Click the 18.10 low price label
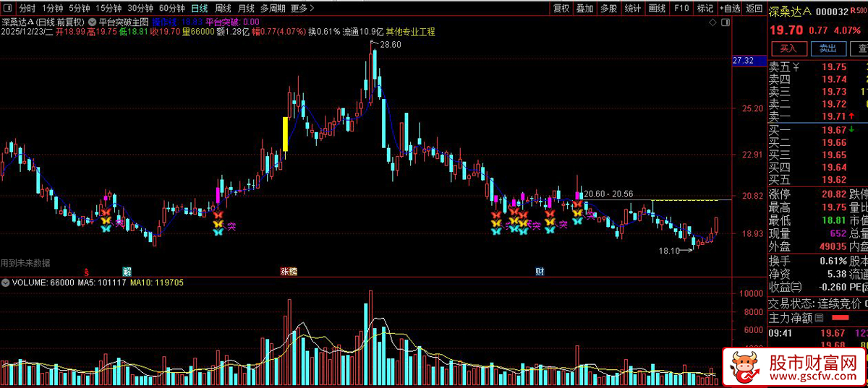This screenshot has height=388, width=868. (669, 251)
